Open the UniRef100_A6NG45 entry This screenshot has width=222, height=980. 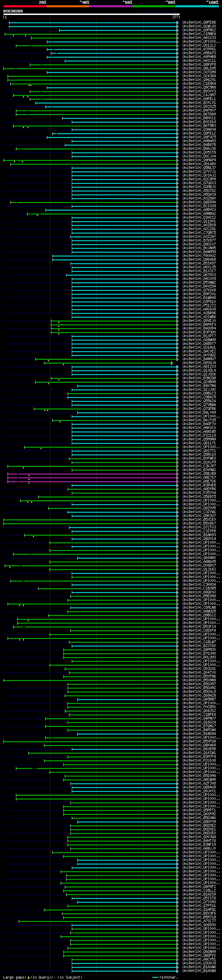point(199,562)
